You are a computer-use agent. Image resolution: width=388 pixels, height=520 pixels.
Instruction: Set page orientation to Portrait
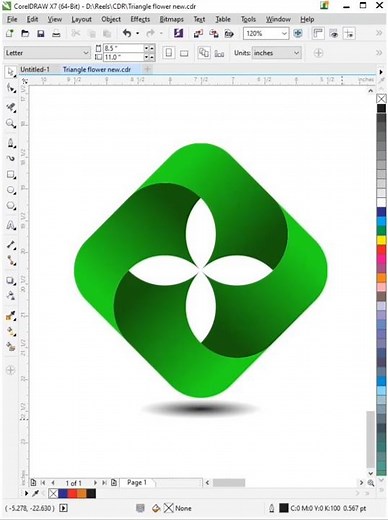point(169,53)
